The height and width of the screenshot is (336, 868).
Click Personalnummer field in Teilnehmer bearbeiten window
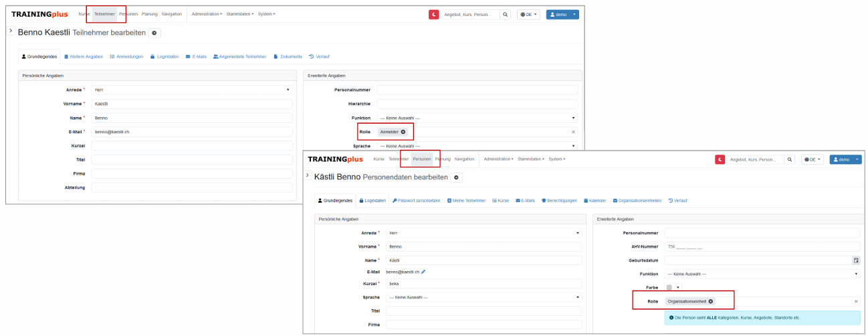click(x=477, y=90)
